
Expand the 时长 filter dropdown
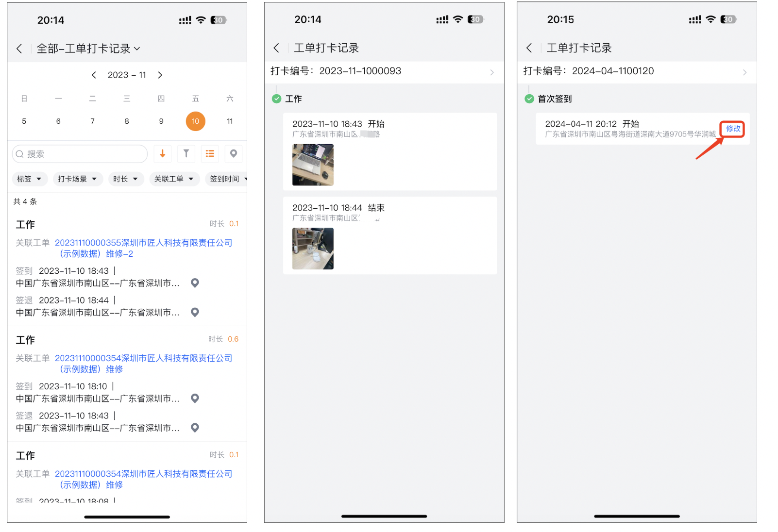pyautogui.click(x=126, y=179)
